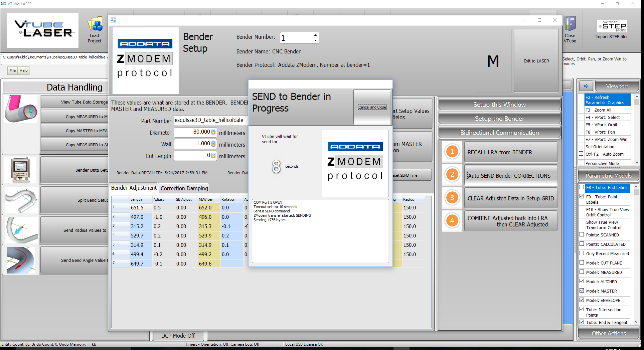Check the Points: SCANNED checkbox
Image resolution: width=644 pixels, height=350 pixels.
coord(582,235)
